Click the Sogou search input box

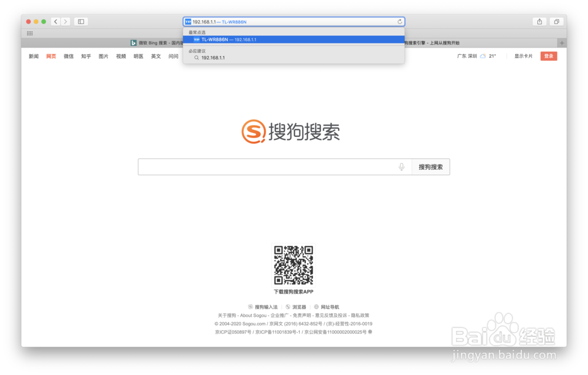275,167
